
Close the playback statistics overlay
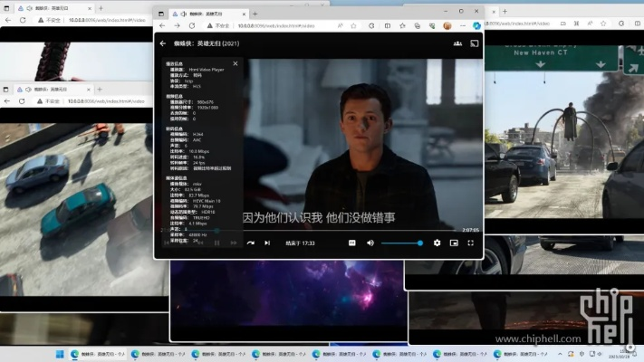click(235, 63)
